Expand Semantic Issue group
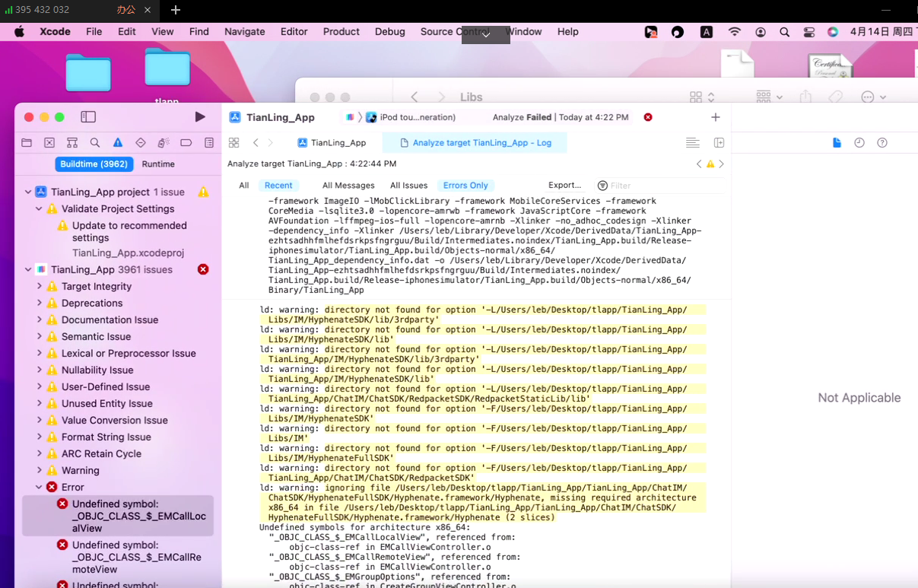The height and width of the screenshot is (588, 918). click(39, 337)
